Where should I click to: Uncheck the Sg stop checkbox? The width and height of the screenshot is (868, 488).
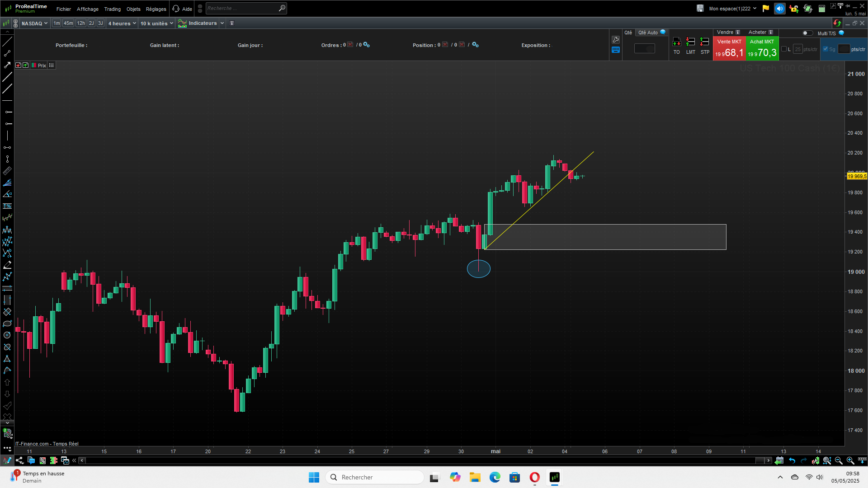tap(826, 49)
